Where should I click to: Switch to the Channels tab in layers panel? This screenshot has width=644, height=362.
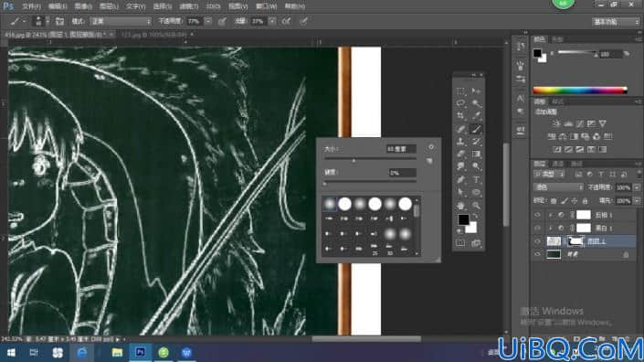point(558,164)
